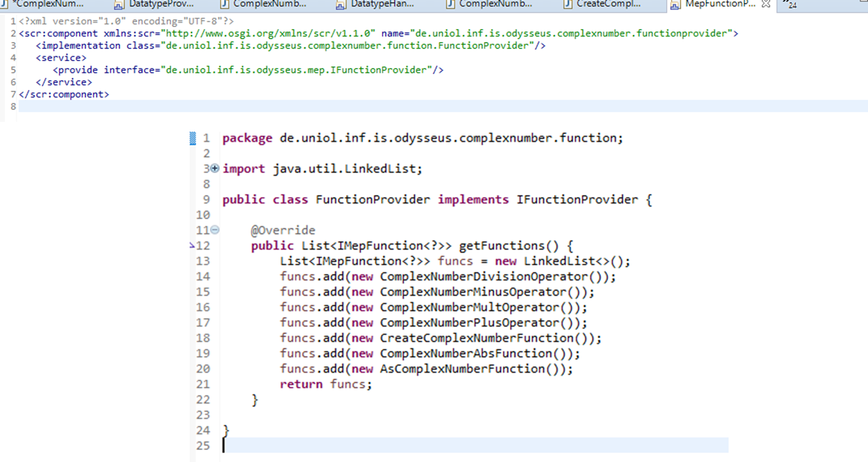This screenshot has height=462, width=868.
Task: Activate the CreateCompl... editor tab
Action: [608, 4]
